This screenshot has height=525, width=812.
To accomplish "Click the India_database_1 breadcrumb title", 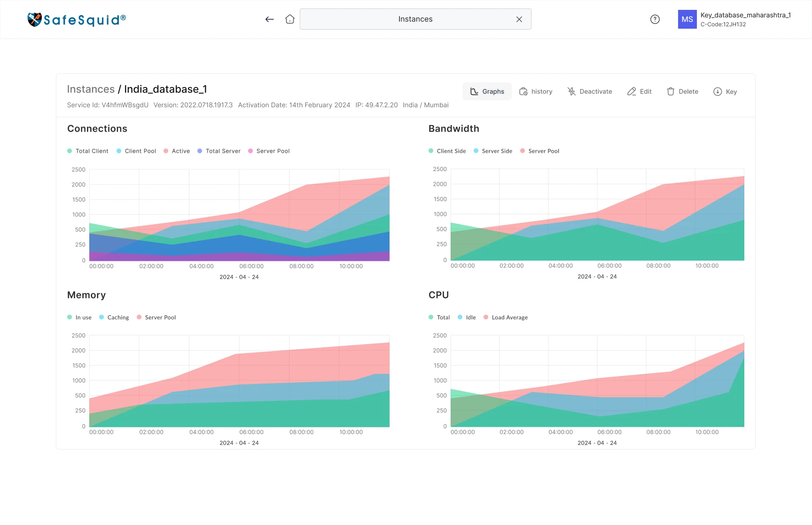I will coord(165,89).
